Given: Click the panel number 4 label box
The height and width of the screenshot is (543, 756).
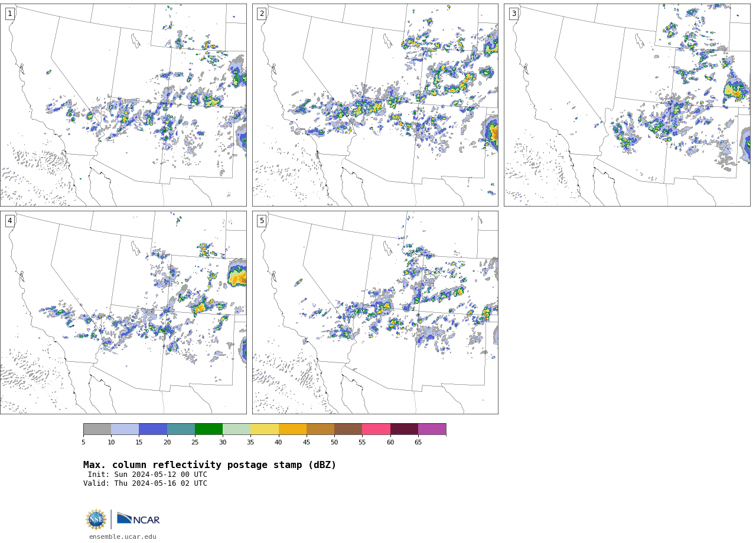Looking at the screenshot, I should pos(9,221).
